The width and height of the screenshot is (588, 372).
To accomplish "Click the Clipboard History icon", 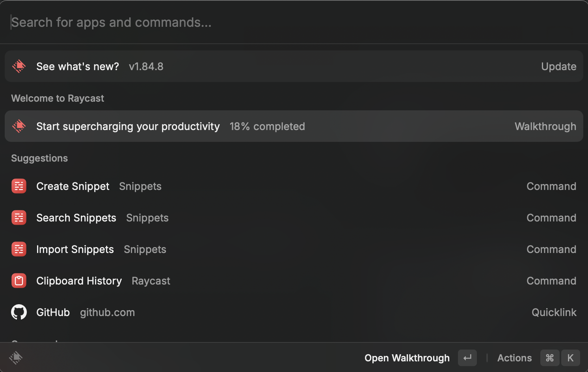I will (x=19, y=281).
